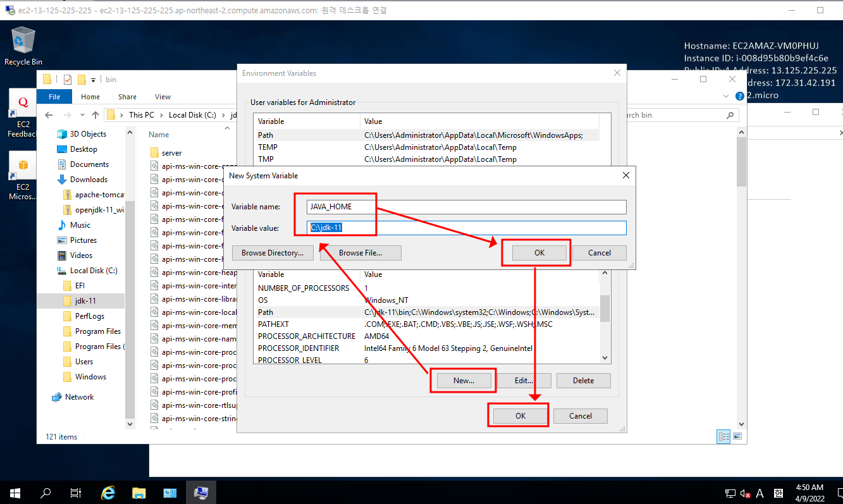The width and height of the screenshot is (843, 504).
Task: Click the Variable name input field
Action: [x=467, y=207]
